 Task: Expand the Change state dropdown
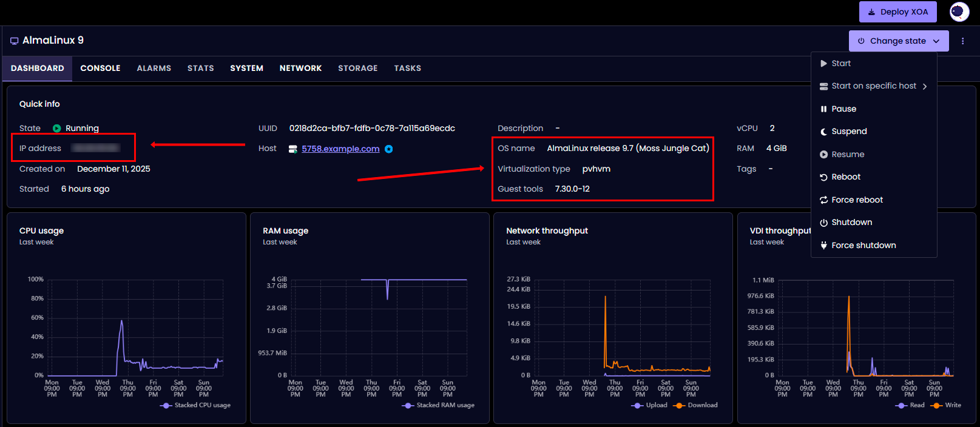coord(898,41)
